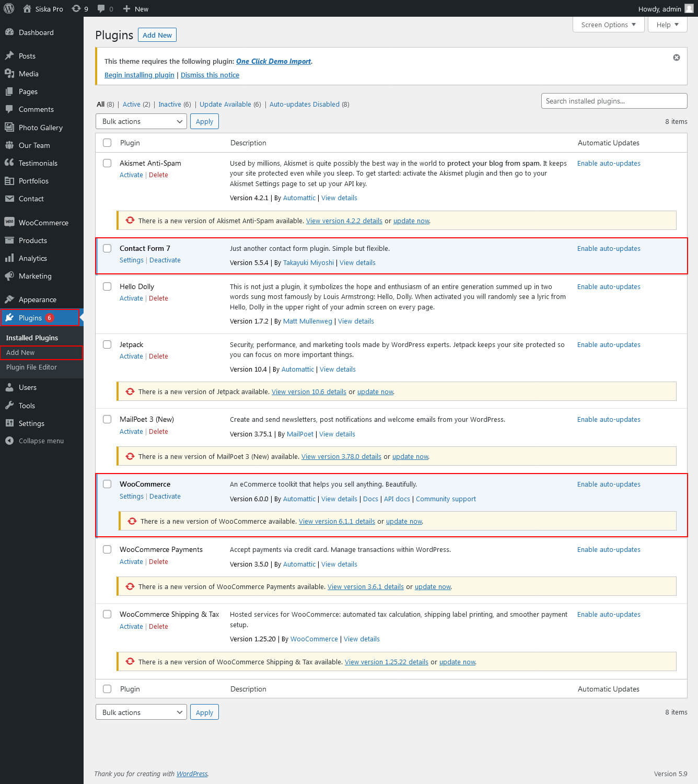This screenshot has height=784, width=698.
Task: Check the Hello Dolly checkbox
Action: point(107,286)
